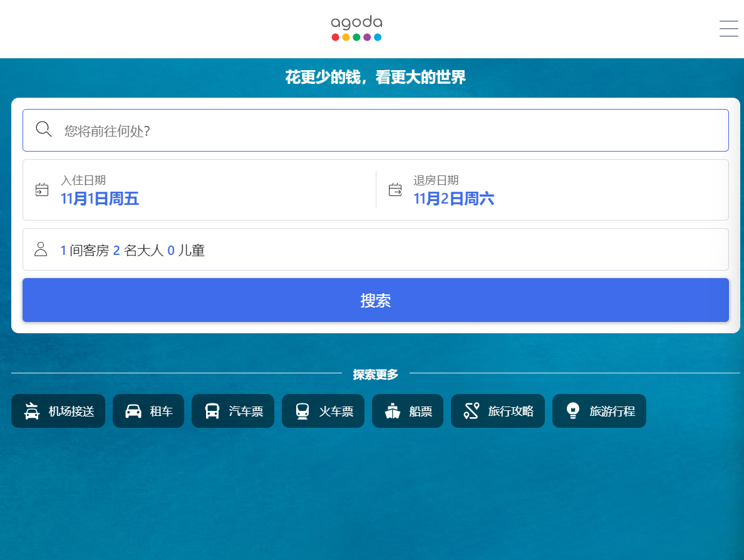Click the ferry ship icon

(393, 411)
